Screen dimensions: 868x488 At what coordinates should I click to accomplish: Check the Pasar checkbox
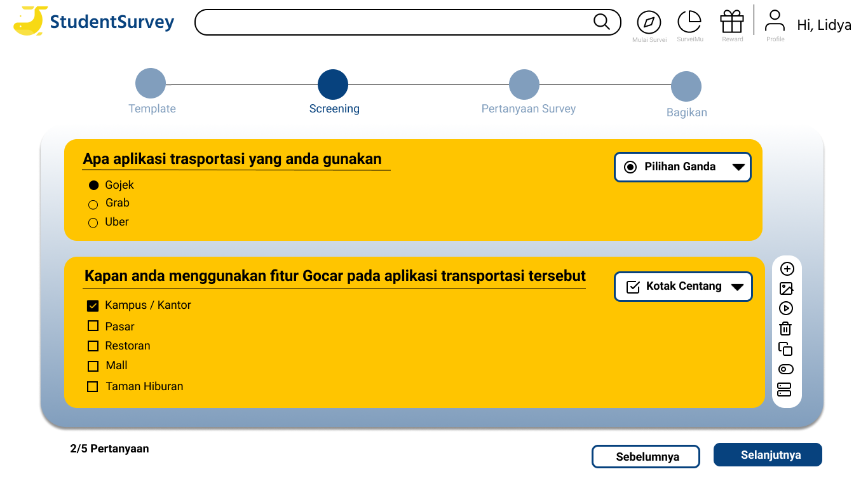93,326
